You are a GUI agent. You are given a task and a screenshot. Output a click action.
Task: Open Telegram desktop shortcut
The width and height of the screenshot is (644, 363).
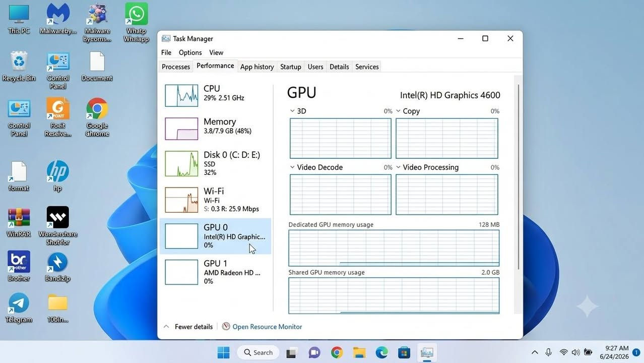coord(19,308)
